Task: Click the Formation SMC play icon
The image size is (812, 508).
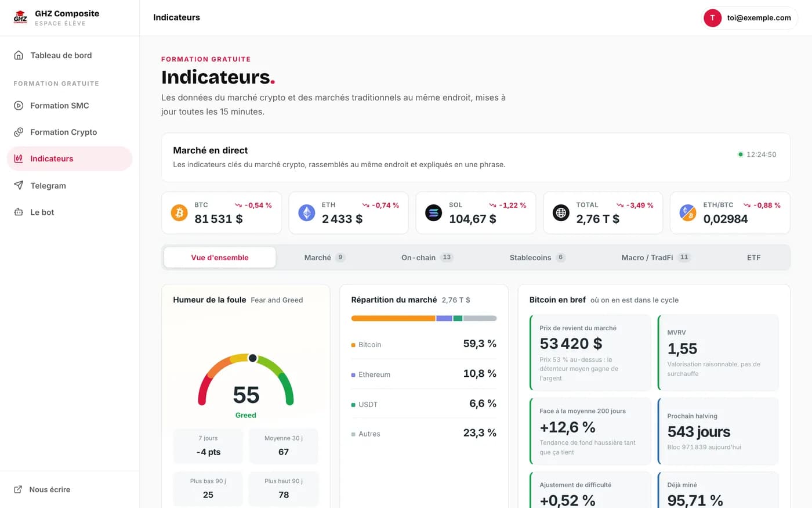Action: 19,106
